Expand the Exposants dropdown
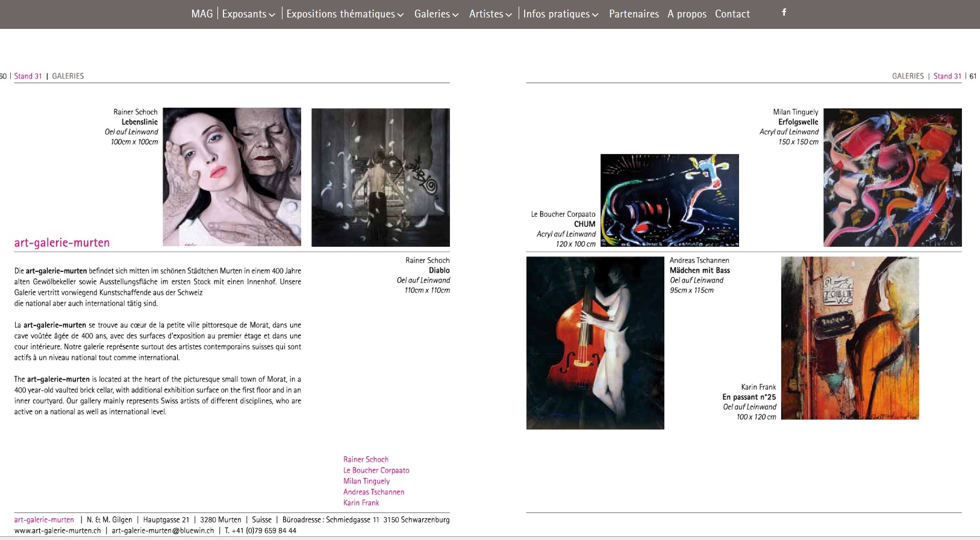The height and width of the screenshot is (540, 980). 248,14
